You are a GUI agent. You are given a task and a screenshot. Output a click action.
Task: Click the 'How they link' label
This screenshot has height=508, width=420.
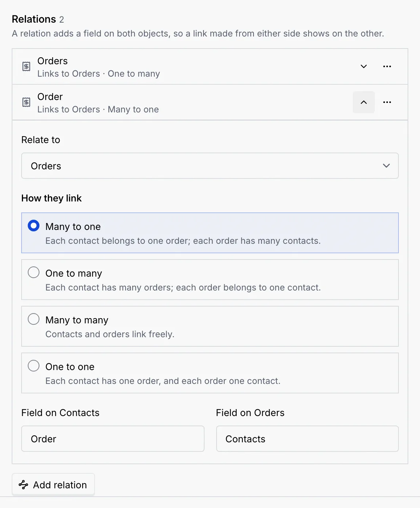[51, 198]
